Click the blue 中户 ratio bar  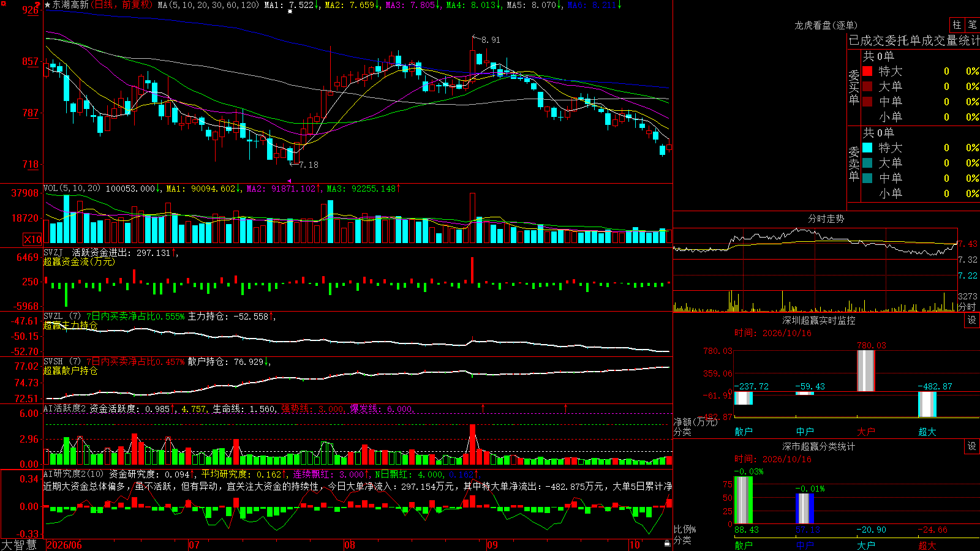click(804, 508)
